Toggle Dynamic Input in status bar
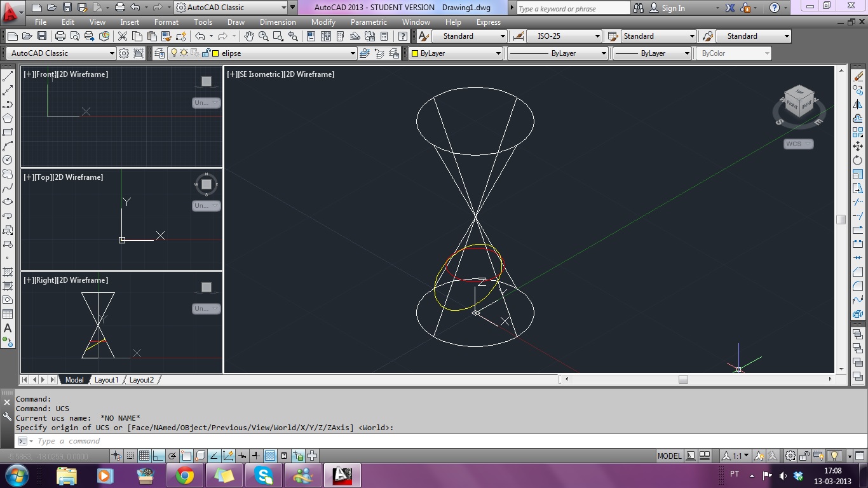The height and width of the screenshot is (488, 868). click(x=242, y=456)
